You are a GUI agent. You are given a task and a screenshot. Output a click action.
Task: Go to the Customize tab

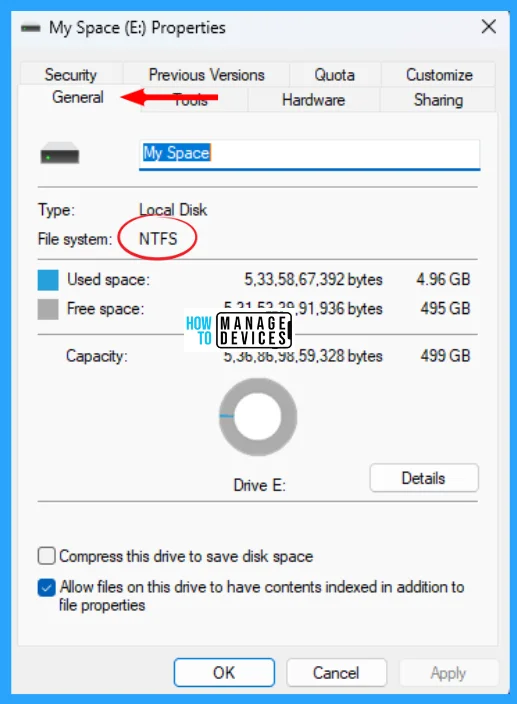pos(439,75)
